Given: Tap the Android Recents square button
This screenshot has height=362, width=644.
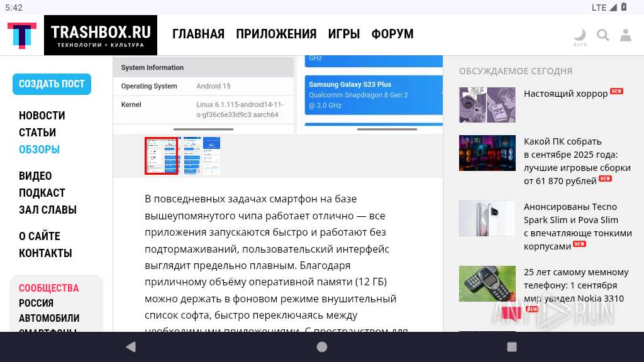Looking at the screenshot, I should coord(512,347).
